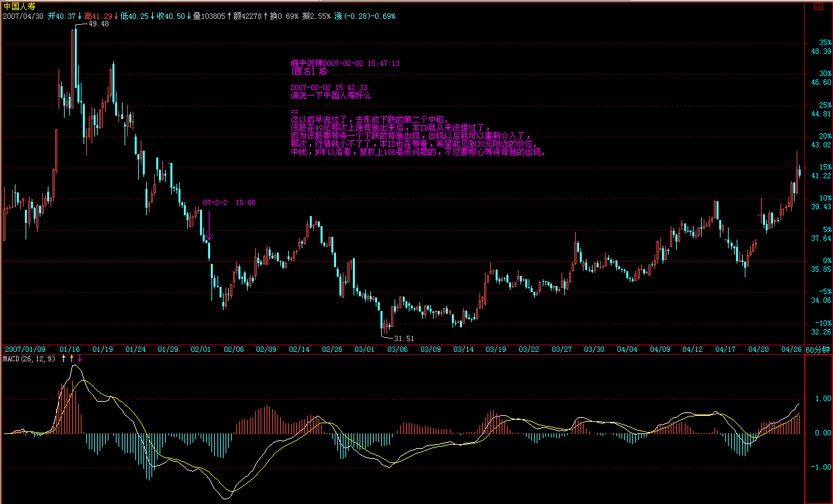Click the 04/20 date on time axis
This screenshot has height=504, width=833.
coord(758,349)
